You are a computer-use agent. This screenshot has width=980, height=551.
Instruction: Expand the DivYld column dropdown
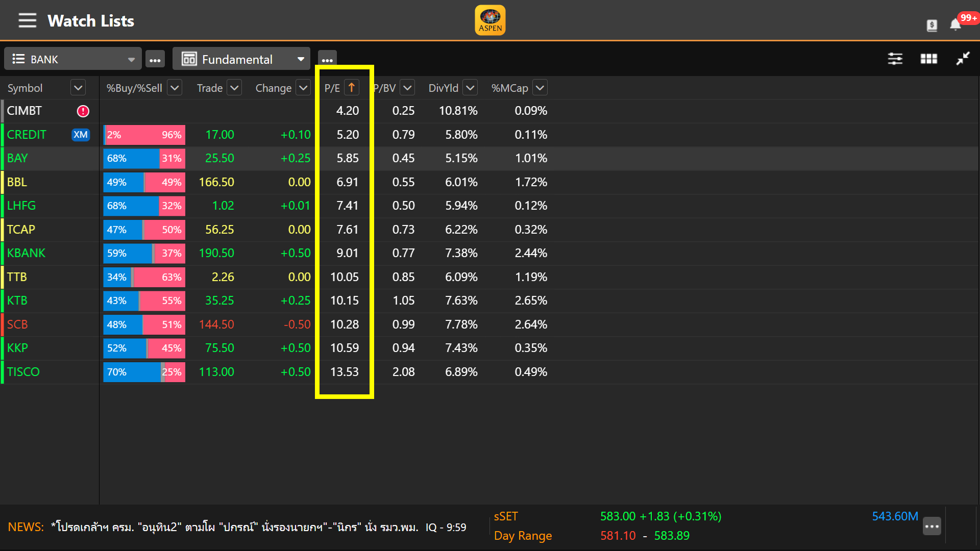click(x=470, y=88)
